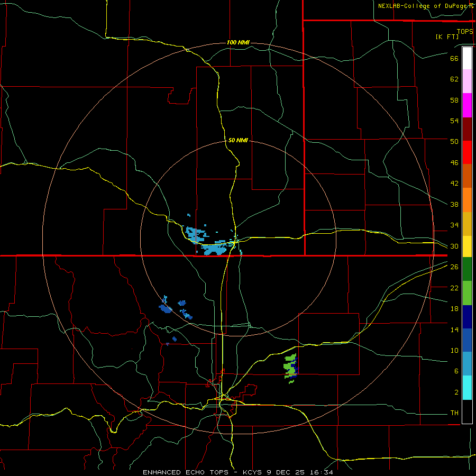Click the legend value 18
The width and height of the screenshot is (476, 476).
click(454, 309)
